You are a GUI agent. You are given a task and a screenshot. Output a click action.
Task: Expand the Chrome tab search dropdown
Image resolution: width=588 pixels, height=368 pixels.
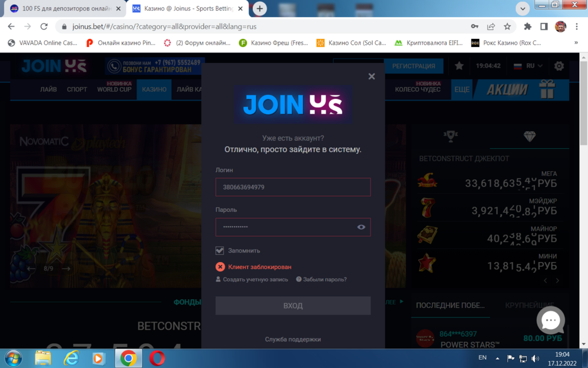[x=522, y=8]
